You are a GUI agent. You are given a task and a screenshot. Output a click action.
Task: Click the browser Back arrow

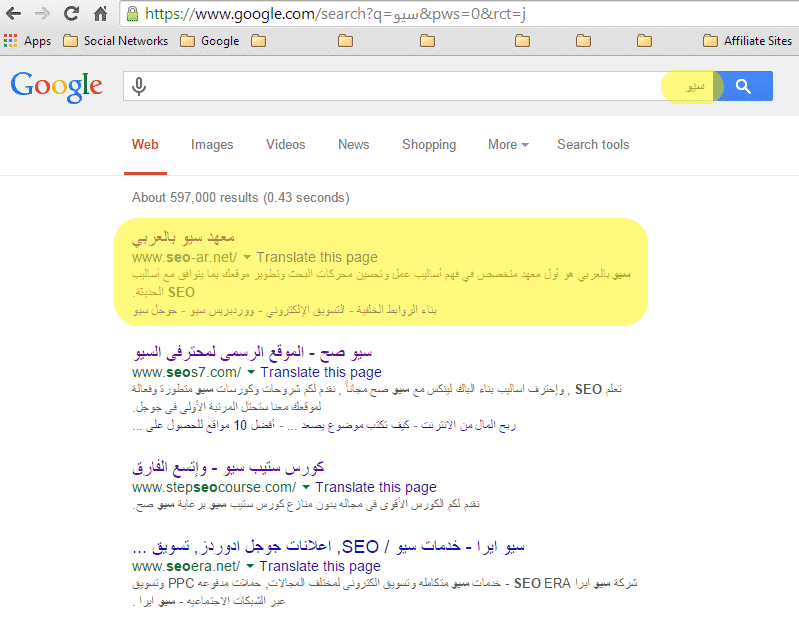pos(14,14)
